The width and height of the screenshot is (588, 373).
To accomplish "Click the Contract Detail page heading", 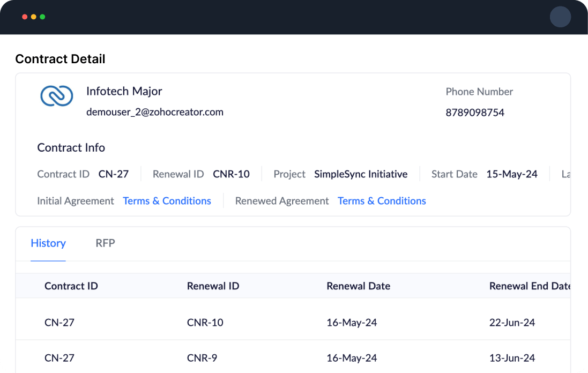I will click(59, 59).
